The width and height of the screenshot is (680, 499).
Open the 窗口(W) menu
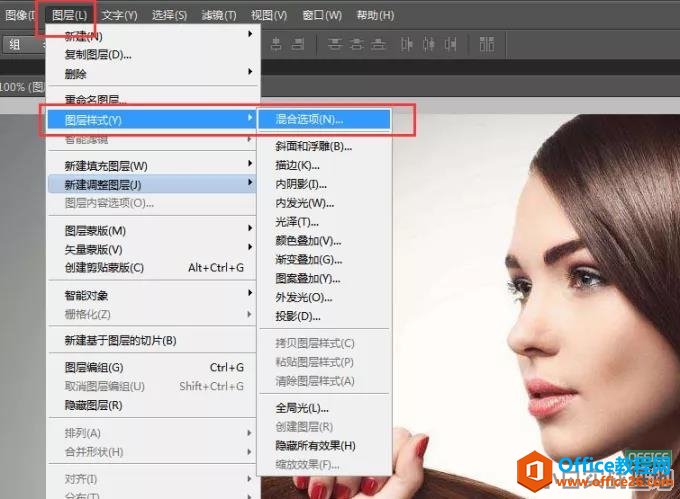(321, 15)
